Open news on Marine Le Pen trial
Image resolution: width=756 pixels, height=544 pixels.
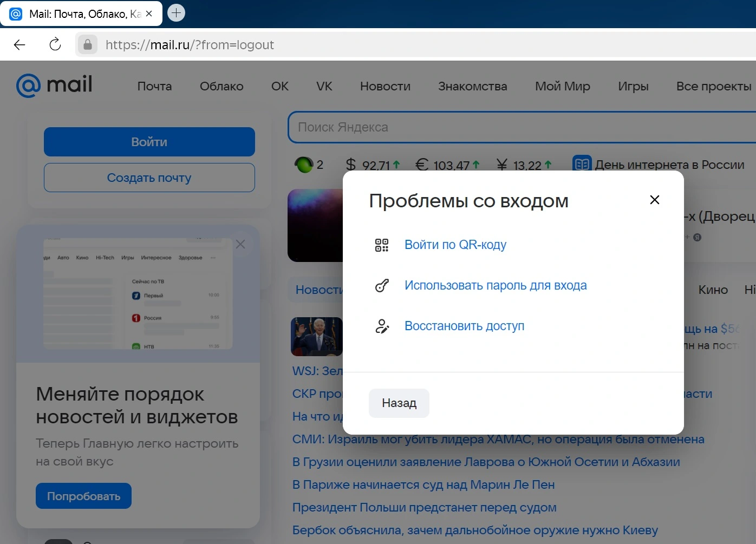tap(423, 484)
